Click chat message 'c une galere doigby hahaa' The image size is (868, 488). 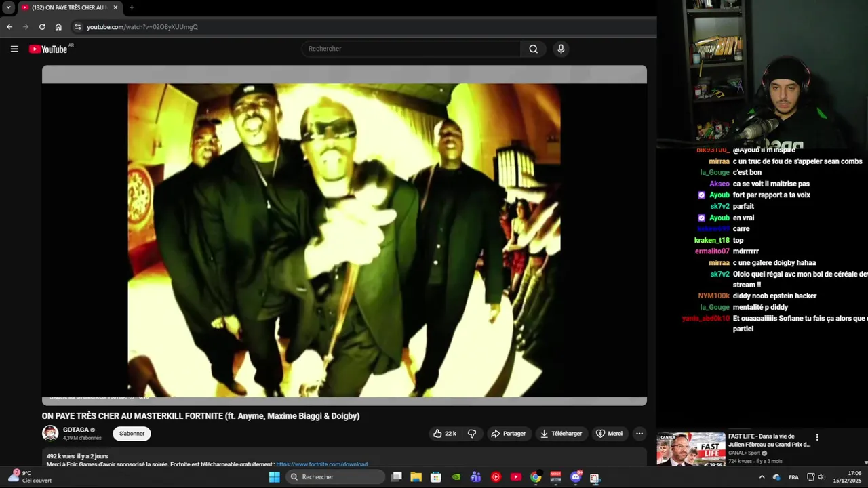774,262
